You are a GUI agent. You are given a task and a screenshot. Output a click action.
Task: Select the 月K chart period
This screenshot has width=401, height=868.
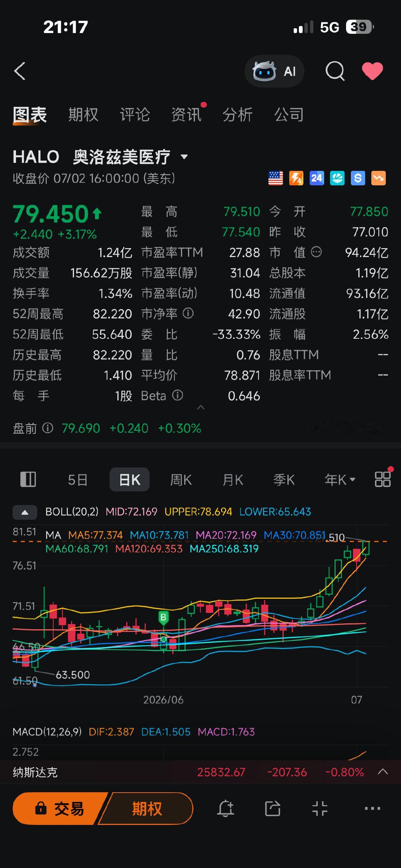(x=233, y=480)
